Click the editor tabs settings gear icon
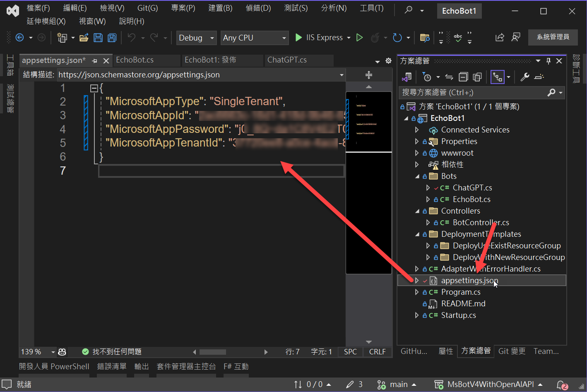Image resolution: width=587 pixels, height=392 pixels. 388,60
